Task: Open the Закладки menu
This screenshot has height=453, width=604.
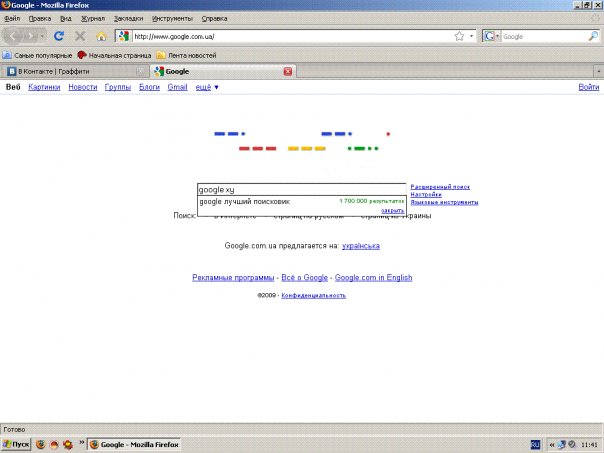Action: coord(128,18)
